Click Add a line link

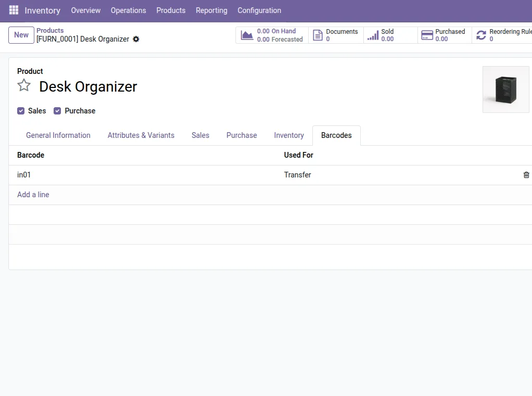click(33, 195)
